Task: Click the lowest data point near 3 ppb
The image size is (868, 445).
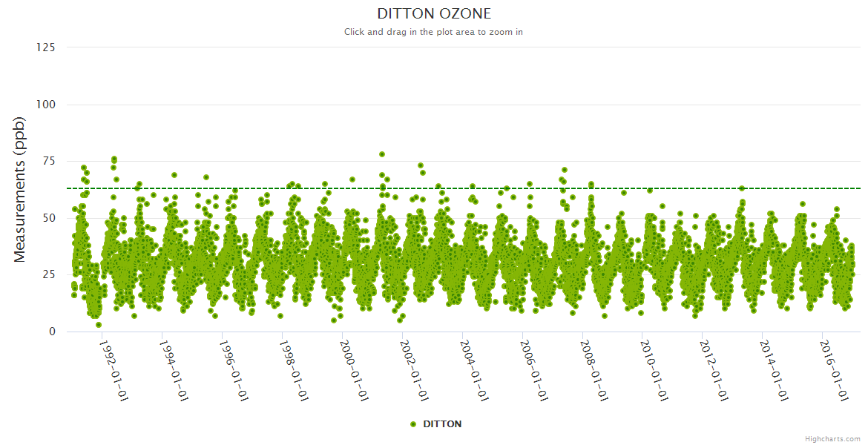Action: [99, 325]
